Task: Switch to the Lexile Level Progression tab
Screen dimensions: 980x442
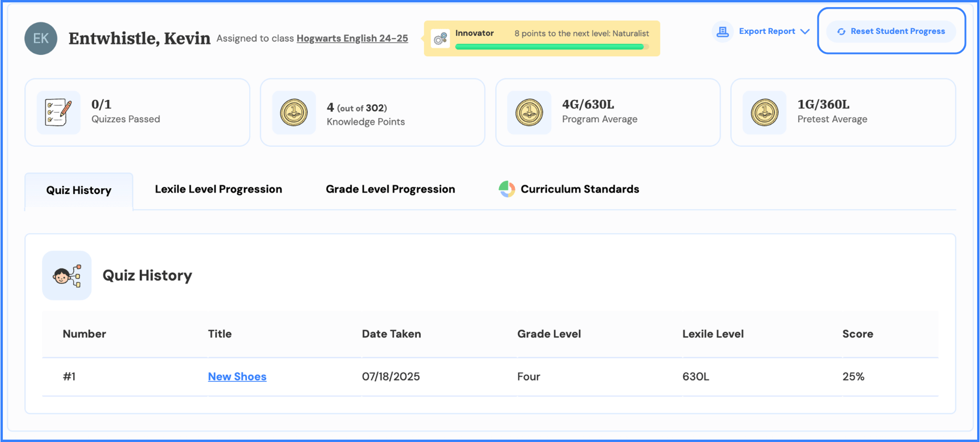Action: tap(218, 189)
